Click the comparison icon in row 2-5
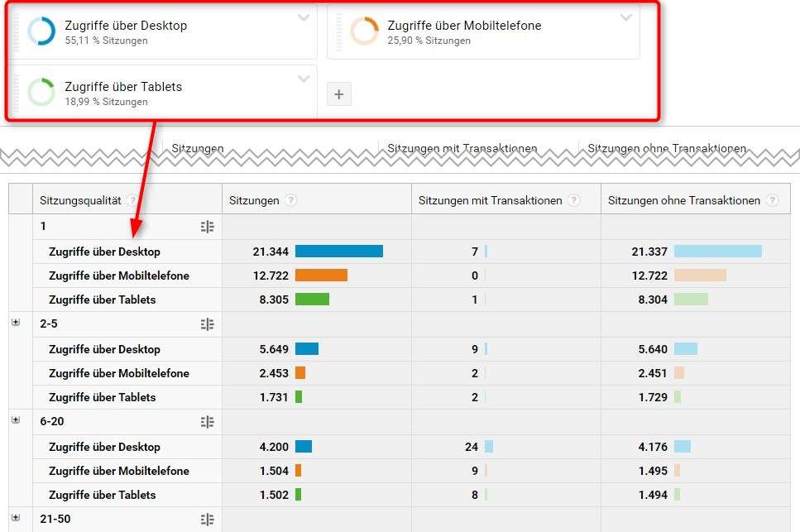The height and width of the screenshot is (532, 800). [x=207, y=324]
